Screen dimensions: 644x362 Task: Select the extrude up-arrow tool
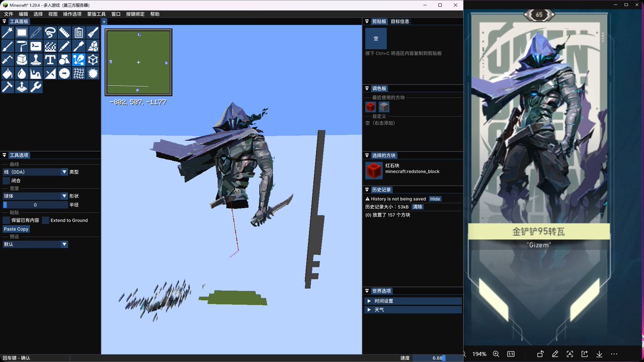click(22, 86)
